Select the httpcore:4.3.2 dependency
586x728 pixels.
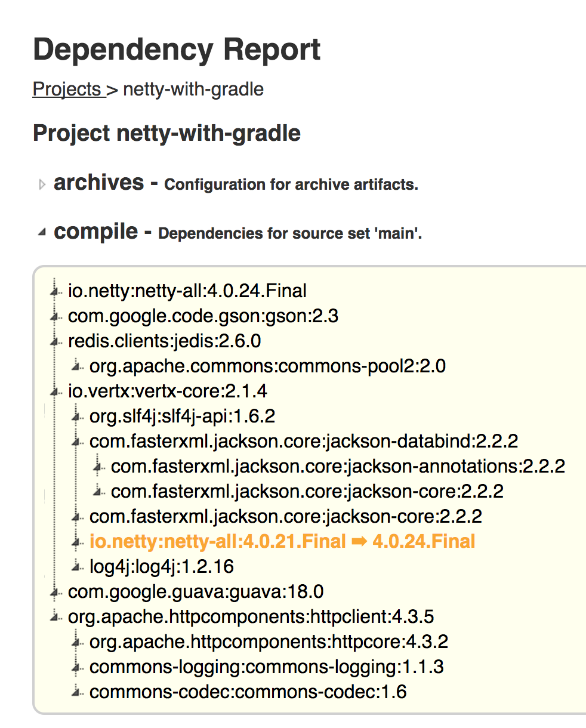269,642
